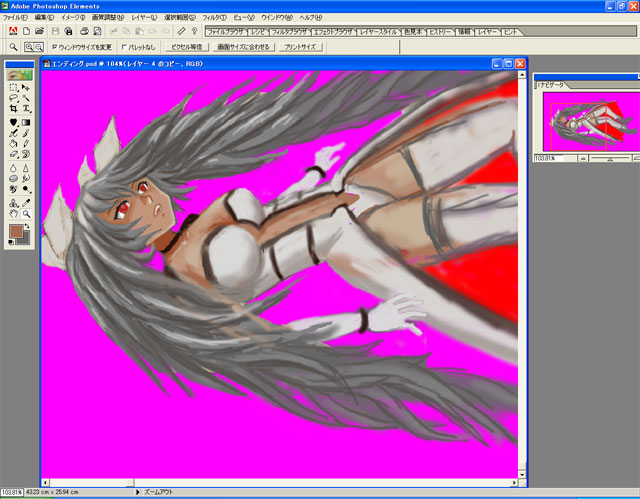
Task: Open the 画質調整 menu
Action: click(108, 18)
